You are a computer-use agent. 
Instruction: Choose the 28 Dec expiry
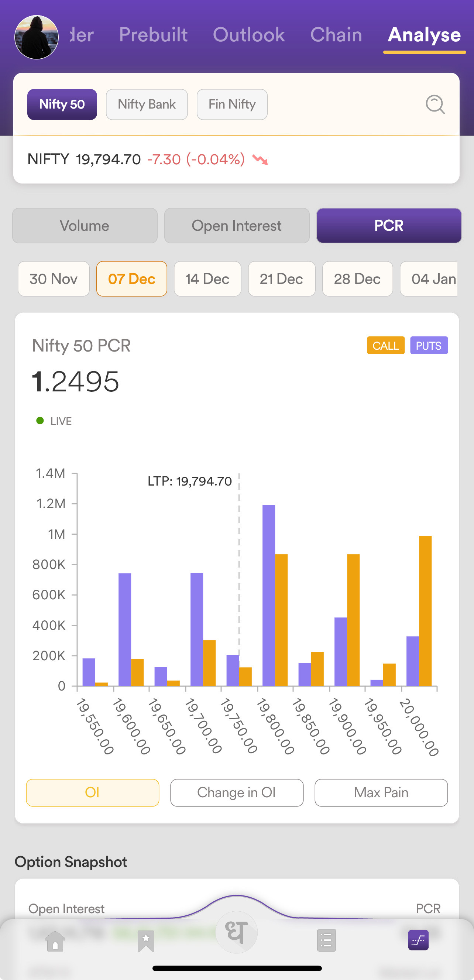coord(357,279)
